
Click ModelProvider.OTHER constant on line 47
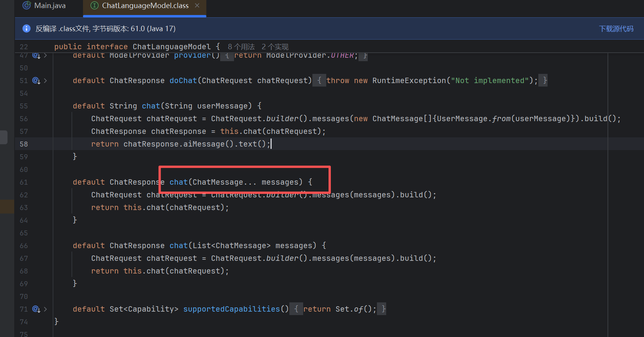pyautogui.click(x=310, y=55)
